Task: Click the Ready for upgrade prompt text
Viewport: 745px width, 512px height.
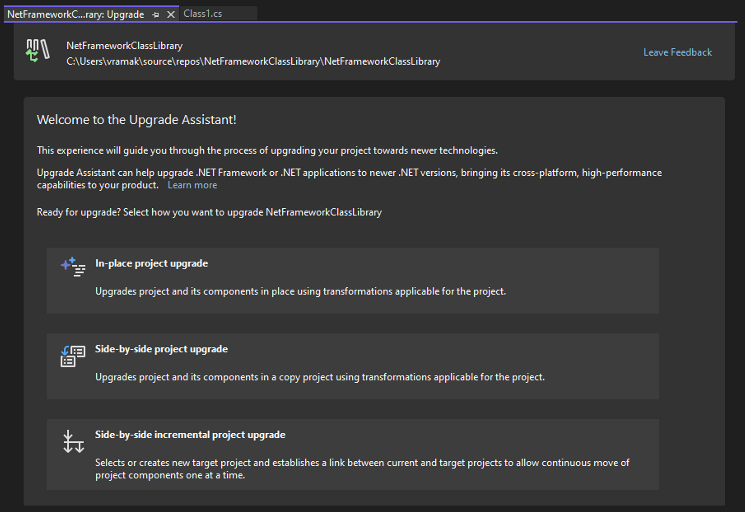Action: 209,212
